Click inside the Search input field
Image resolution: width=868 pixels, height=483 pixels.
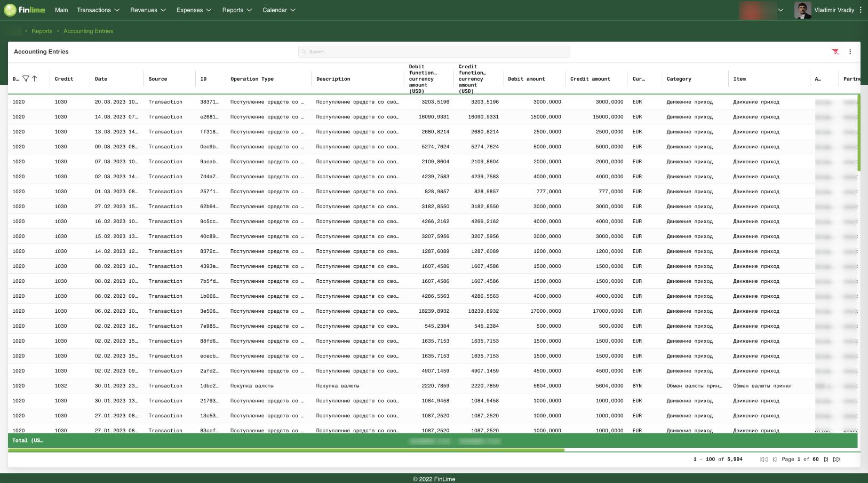click(x=434, y=52)
